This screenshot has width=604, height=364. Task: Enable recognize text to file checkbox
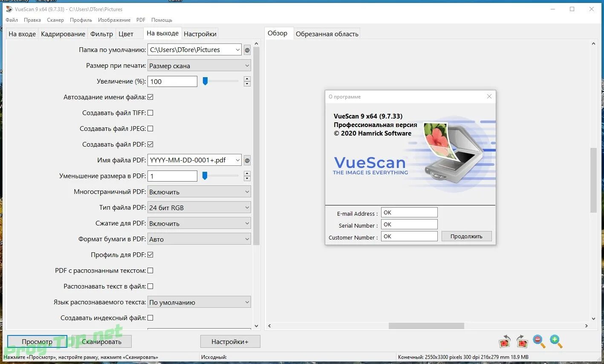click(x=150, y=286)
